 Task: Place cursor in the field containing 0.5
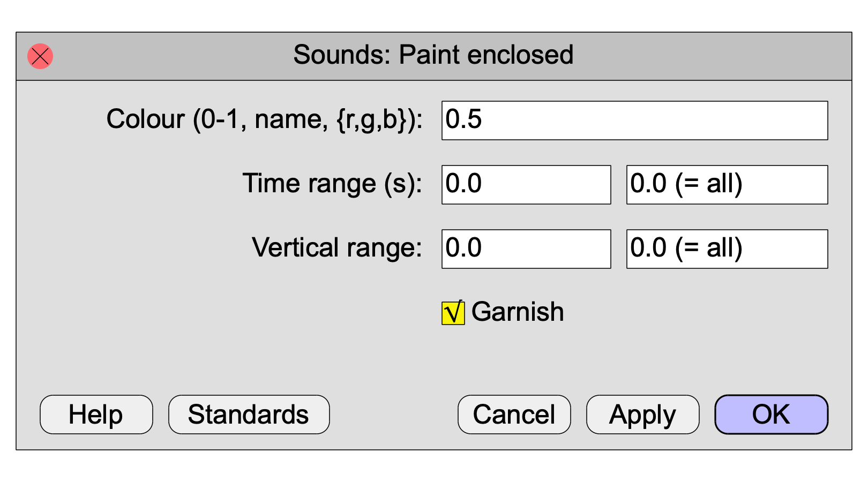[x=634, y=120]
